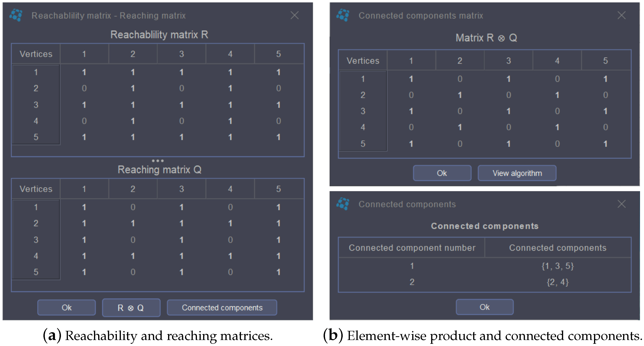Click the Connected components dialog app icon
This screenshot has height=346, width=644.
tap(343, 204)
